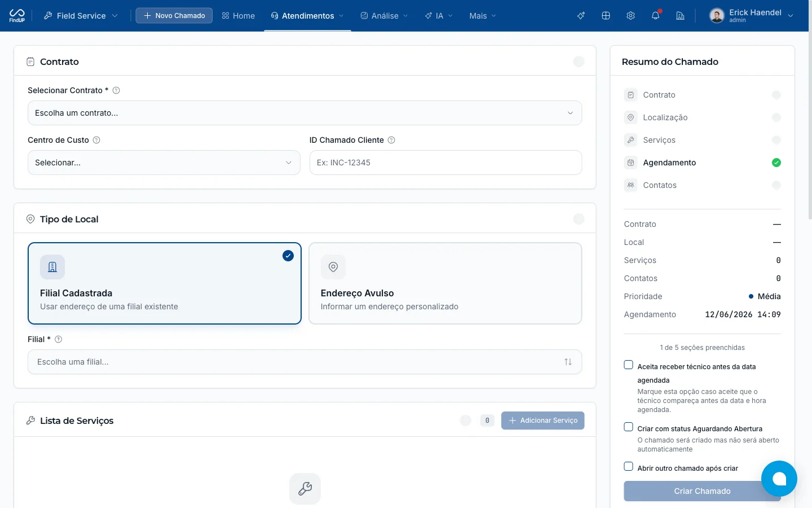Select the Endereço Avulso option card
Screen dimensions: 812x508
445,283
